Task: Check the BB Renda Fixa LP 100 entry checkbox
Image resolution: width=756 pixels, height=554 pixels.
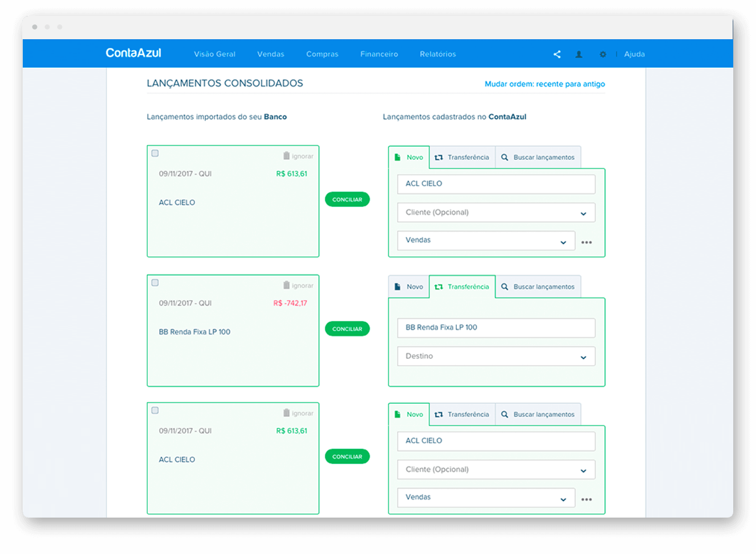Action: pos(155,282)
